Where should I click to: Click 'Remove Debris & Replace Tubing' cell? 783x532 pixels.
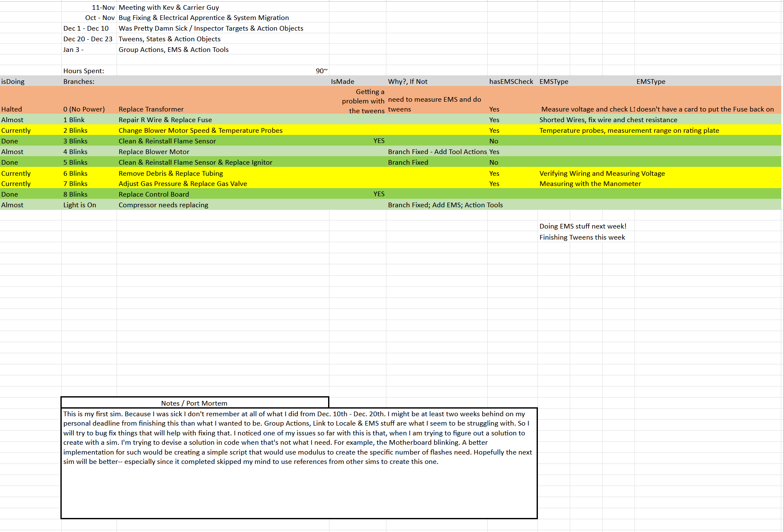point(223,173)
